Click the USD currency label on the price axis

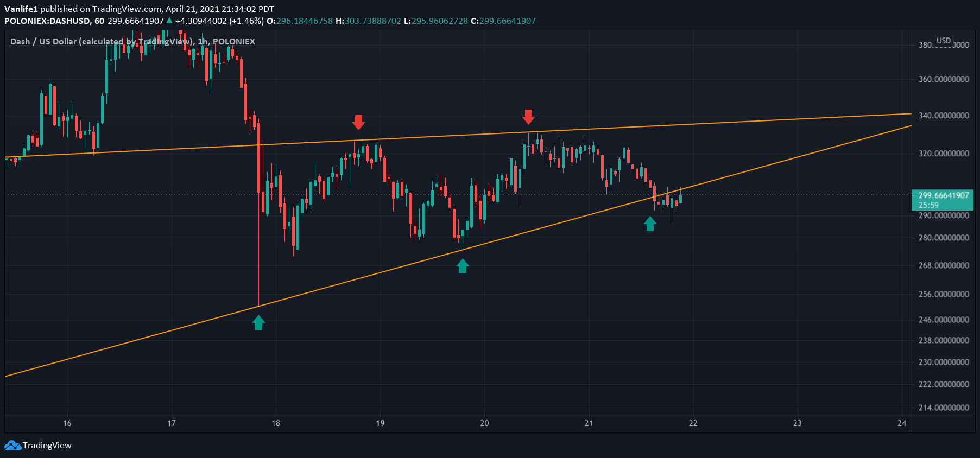point(944,41)
